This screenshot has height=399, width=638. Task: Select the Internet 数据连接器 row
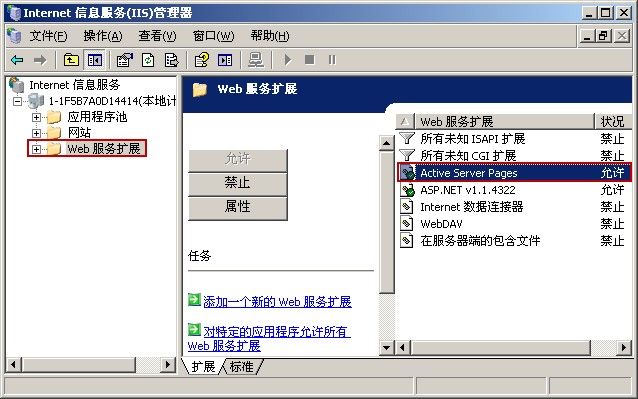514,207
